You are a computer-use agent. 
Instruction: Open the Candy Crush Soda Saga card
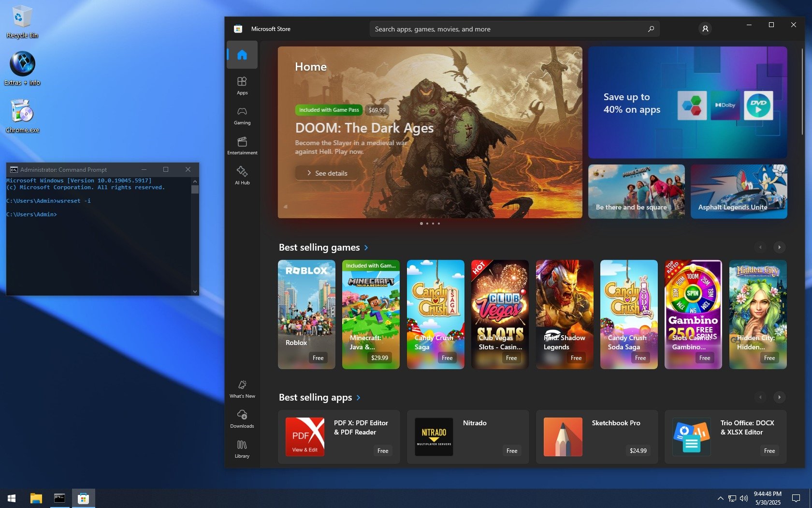[x=629, y=314]
